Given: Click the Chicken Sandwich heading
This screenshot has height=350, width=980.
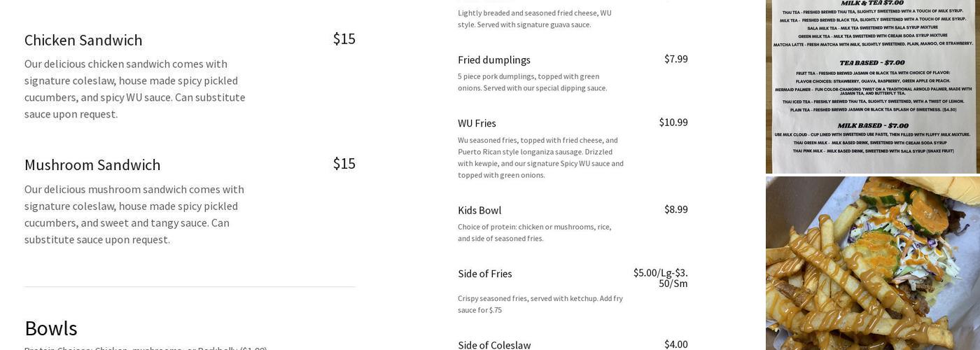Looking at the screenshot, I should (83, 41).
